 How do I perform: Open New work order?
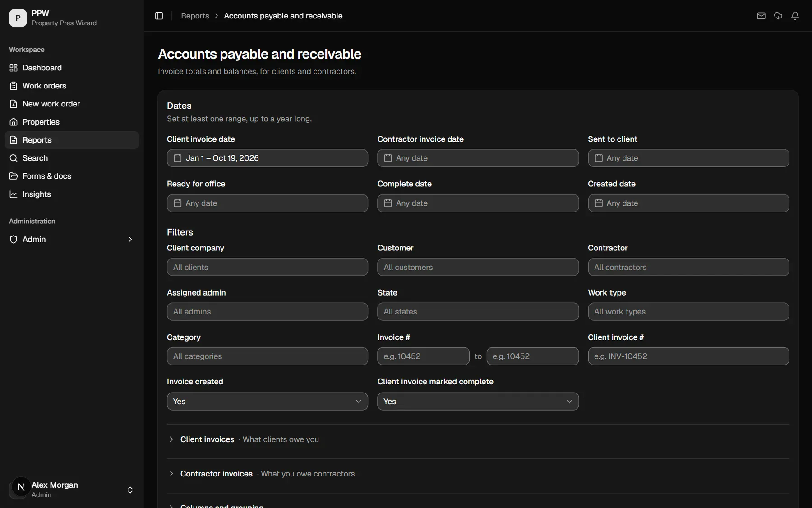72,104
